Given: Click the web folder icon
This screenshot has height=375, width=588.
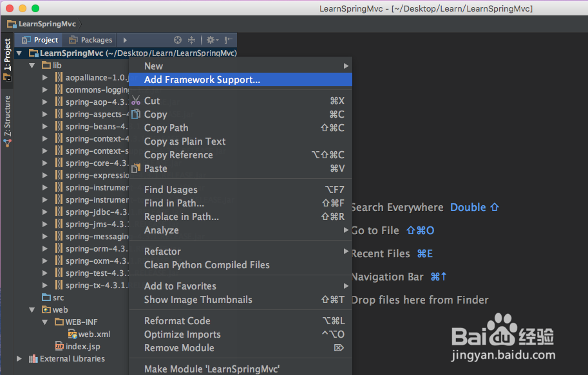Looking at the screenshot, I should (x=46, y=309).
